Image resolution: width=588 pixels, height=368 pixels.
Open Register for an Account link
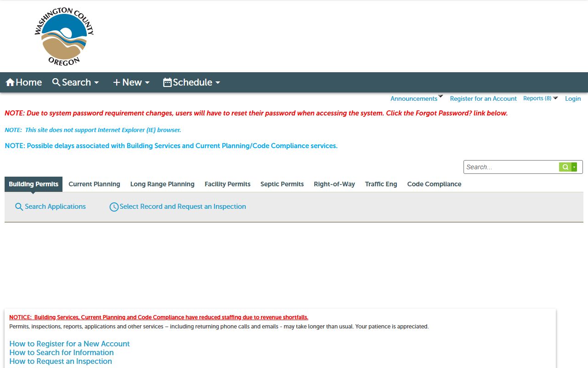coord(483,98)
